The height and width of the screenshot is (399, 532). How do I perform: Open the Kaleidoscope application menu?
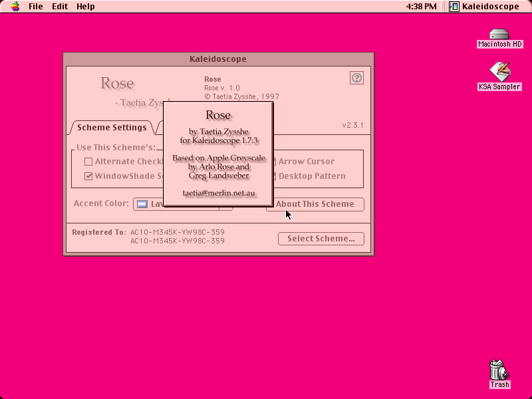coord(485,7)
